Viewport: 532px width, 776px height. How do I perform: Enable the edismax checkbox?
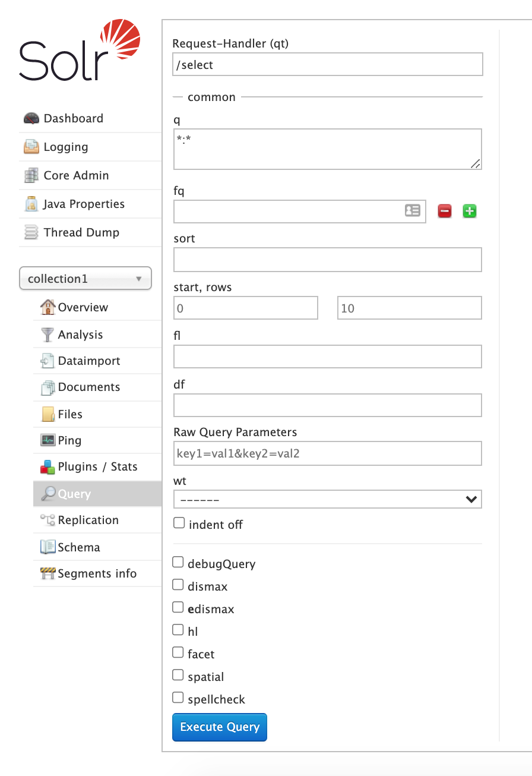pyautogui.click(x=178, y=608)
